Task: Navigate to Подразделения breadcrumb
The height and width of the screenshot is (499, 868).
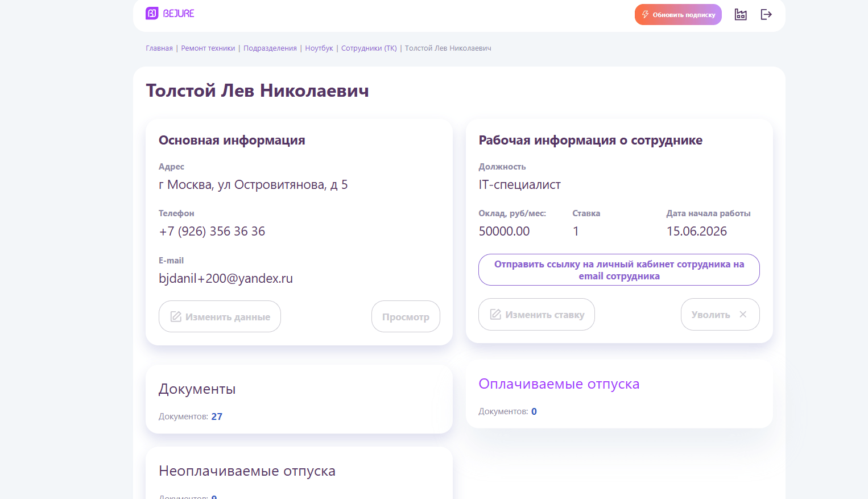Action: coord(270,48)
